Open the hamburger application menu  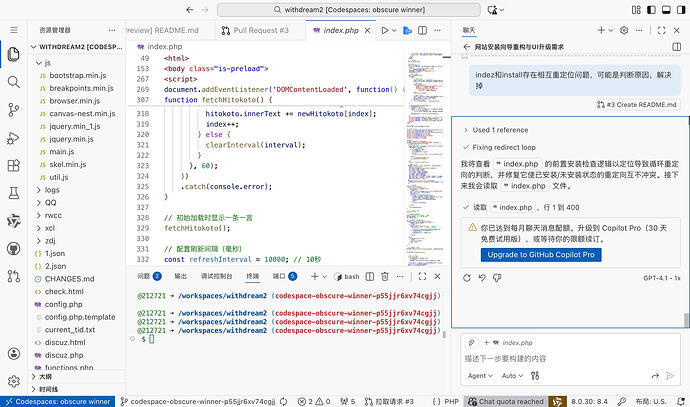[14, 30]
